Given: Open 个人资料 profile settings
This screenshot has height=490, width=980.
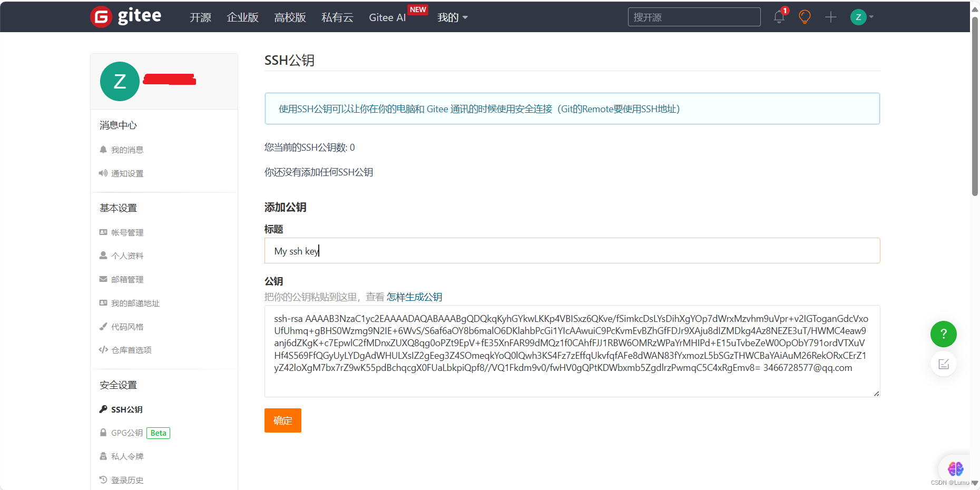Looking at the screenshot, I should 127,256.
